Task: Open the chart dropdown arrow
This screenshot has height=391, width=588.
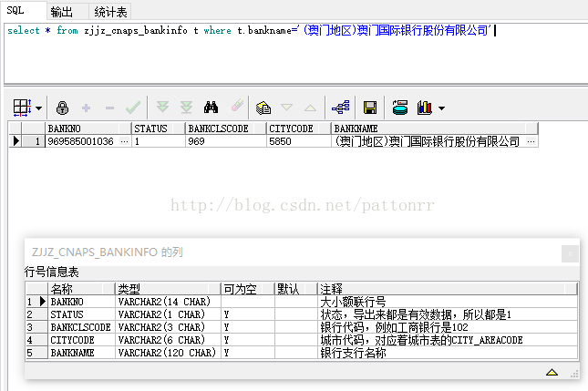Action: (x=442, y=108)
